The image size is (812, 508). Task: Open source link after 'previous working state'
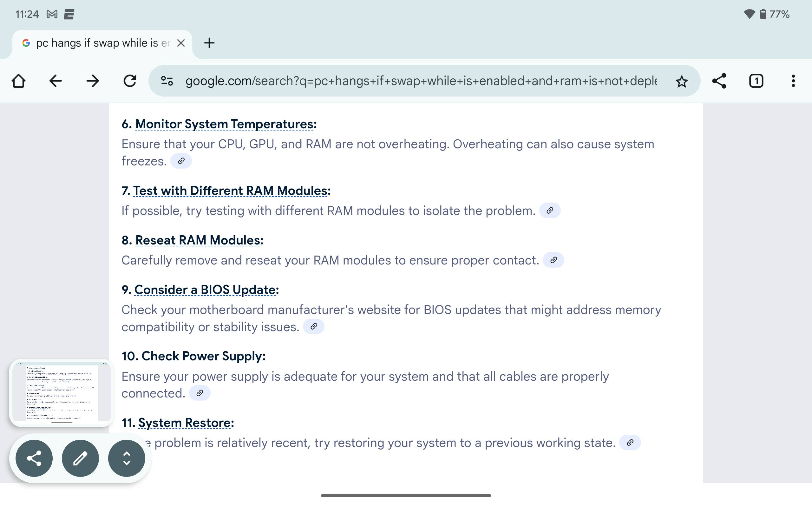630,443
